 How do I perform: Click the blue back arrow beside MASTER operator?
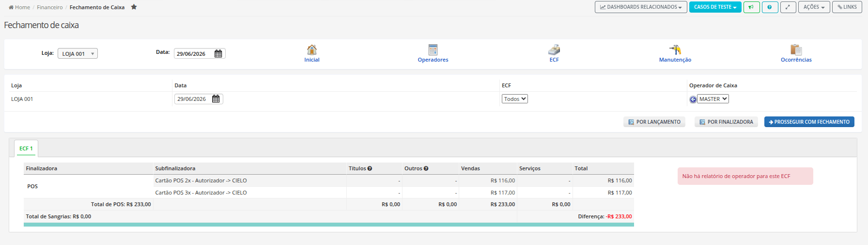693,99
